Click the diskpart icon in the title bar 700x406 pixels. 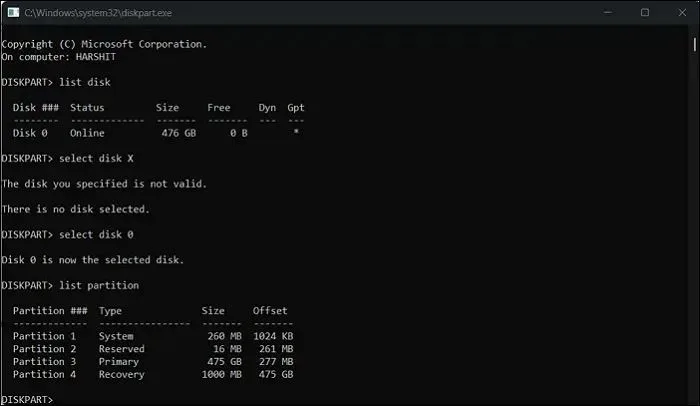[x=12, y=12]
